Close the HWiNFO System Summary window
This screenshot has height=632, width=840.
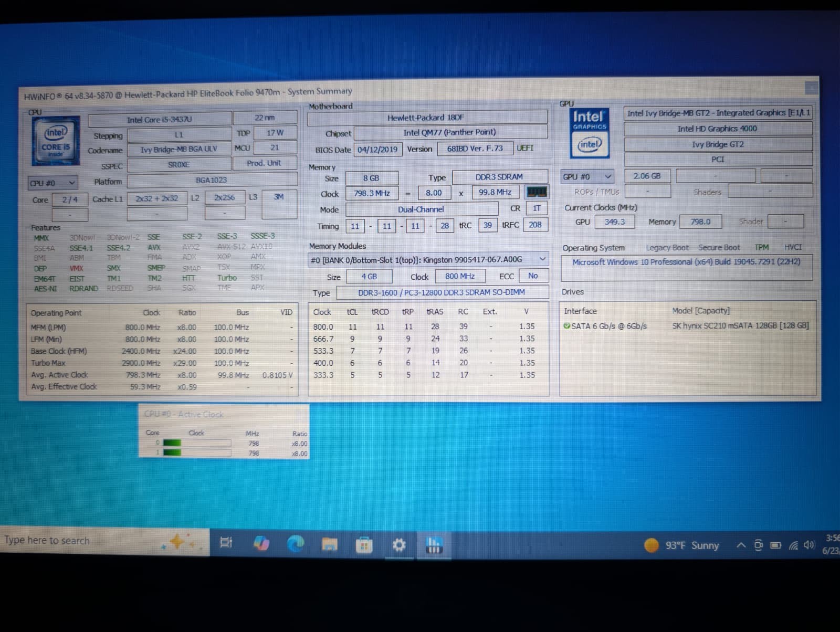811,87
